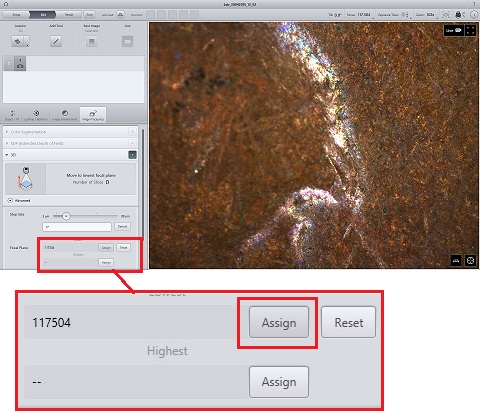Open the Lighting Direction tab
Screen dimensions: 480x415
click(x=36, y=115)
